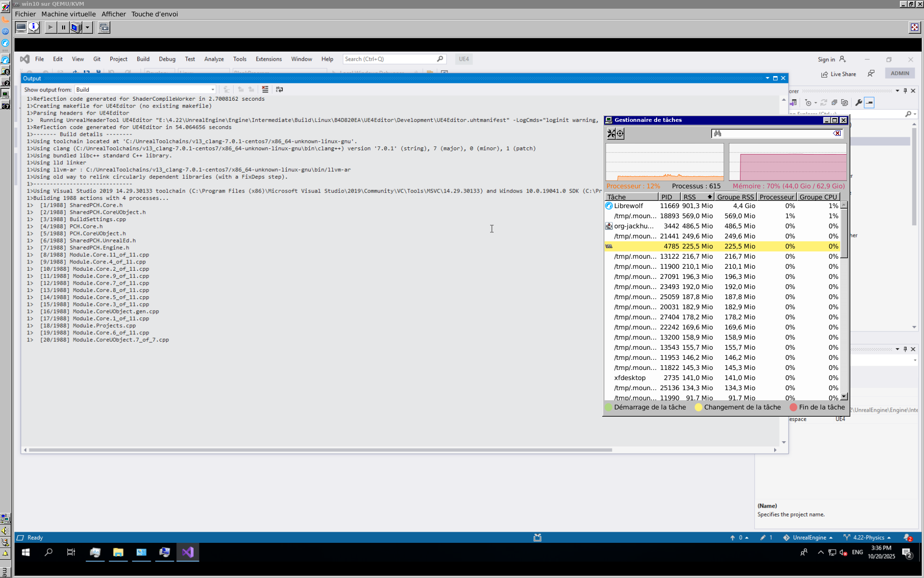Click the Live Share button
This screenshot has height=578, width=924.
click(x=839, y=74)
